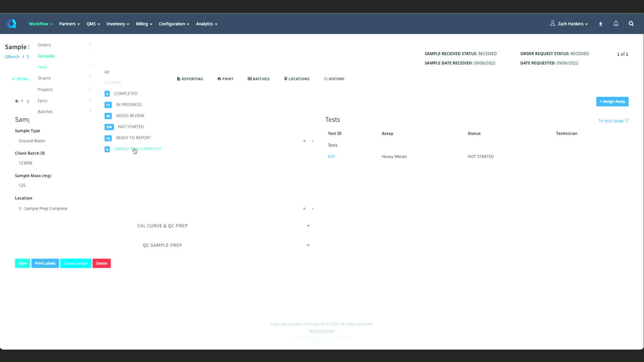Viewport: 644px width, 362px height.
Task: Click the upload arrow icon
Action: (600, 24)
